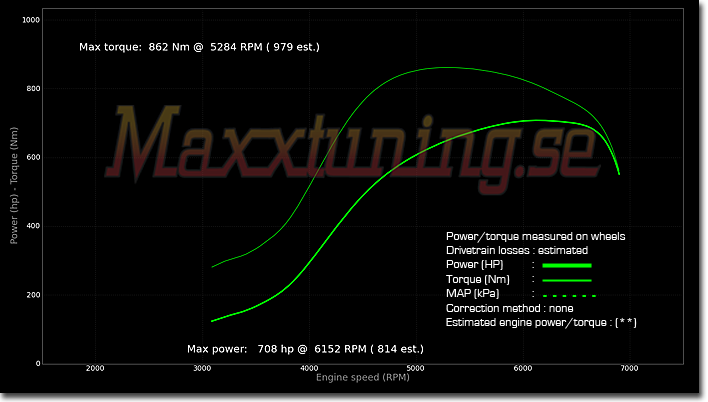Click the 'Engine speed (RPM)' axis title
Viewport: 708px width, 402px height.
(363, 377)
